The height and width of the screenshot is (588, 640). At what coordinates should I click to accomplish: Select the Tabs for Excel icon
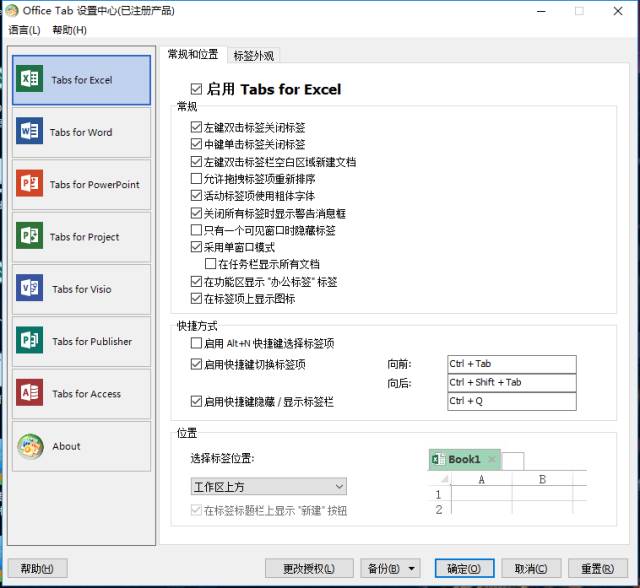(x=29, y=78)
